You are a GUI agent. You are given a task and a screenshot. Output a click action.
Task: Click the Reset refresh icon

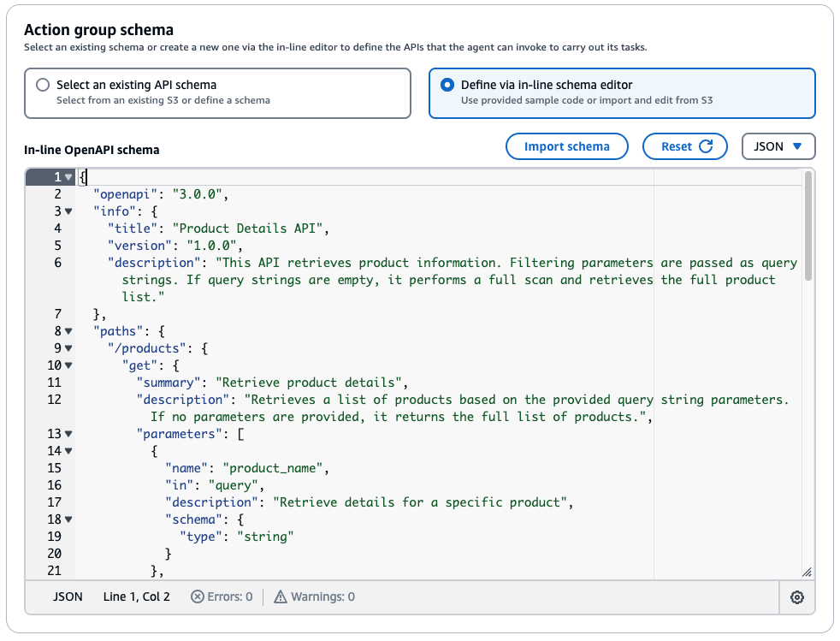(x=707, y=146)
